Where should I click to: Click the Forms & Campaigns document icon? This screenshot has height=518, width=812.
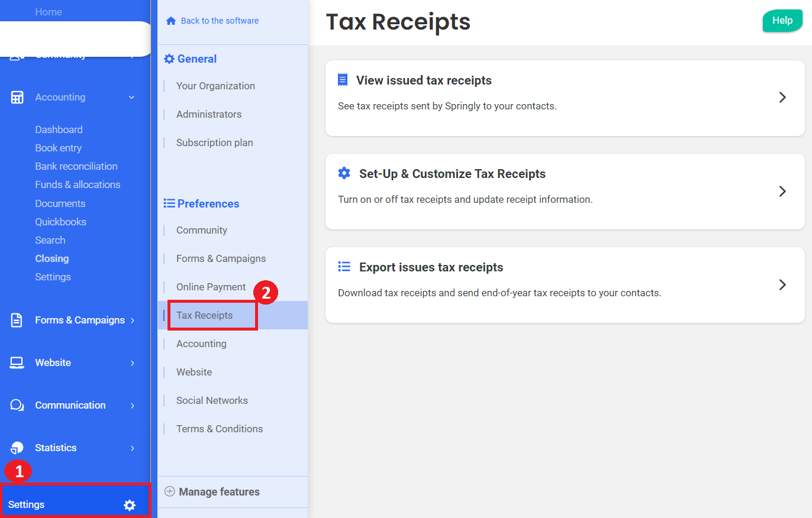[x=17, y=320]
